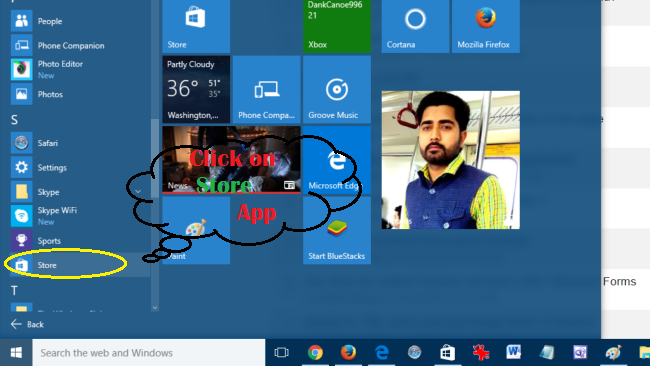The image size is (650, 366).
Task: Open the Photos app entry
Action: pos(79,94)
